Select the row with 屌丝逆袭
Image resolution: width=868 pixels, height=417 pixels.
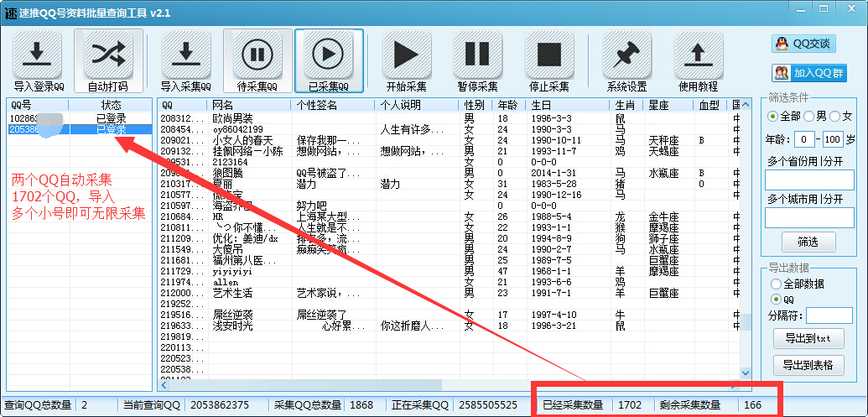pyautogui.click(x=449, y=315)
